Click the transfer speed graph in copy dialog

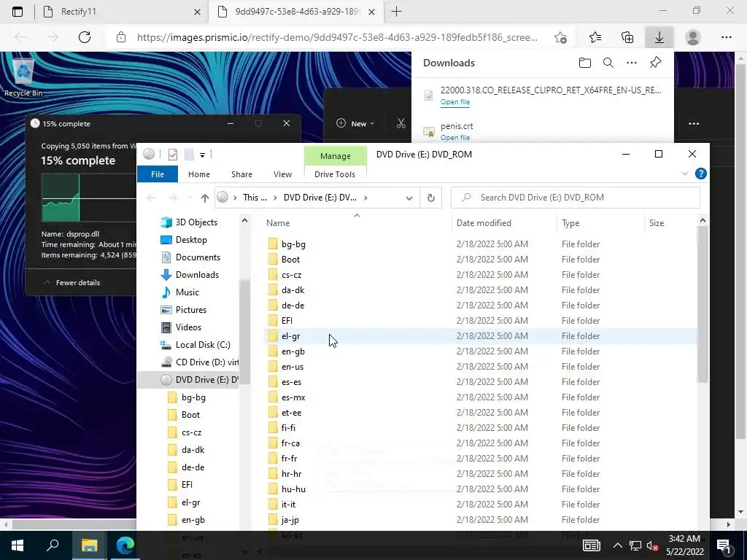(x=89, y=198)
